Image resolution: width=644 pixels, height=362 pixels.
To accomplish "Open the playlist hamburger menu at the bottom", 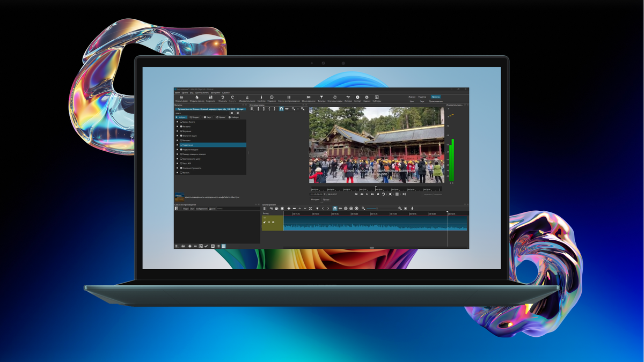I will [177, 246].
